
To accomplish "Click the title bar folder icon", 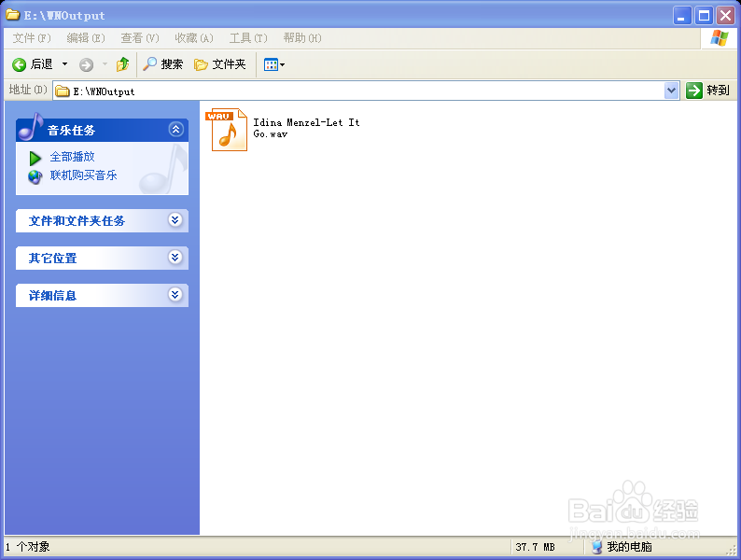I will [x=13, y=15].
